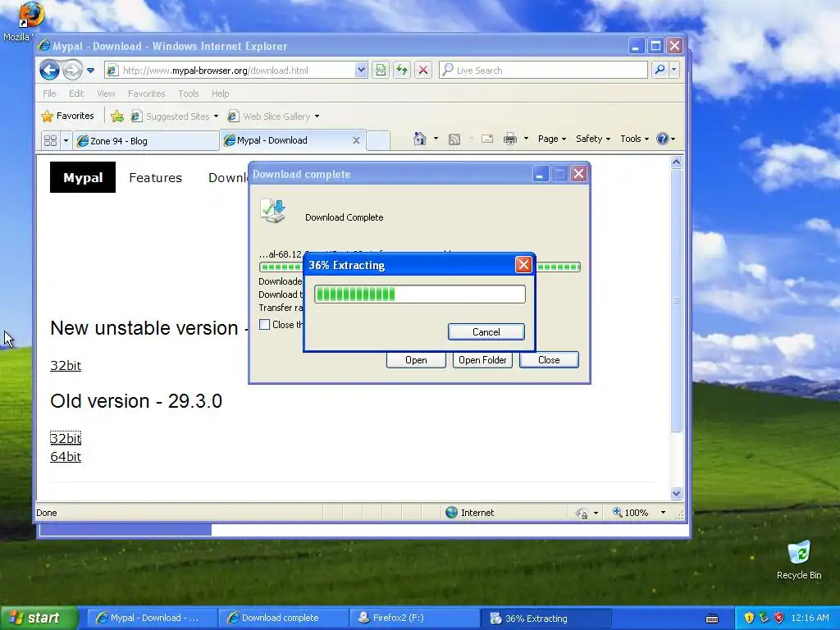The image size is (840, 630).
Task: Click the Print icon
Action: (510, 139)
